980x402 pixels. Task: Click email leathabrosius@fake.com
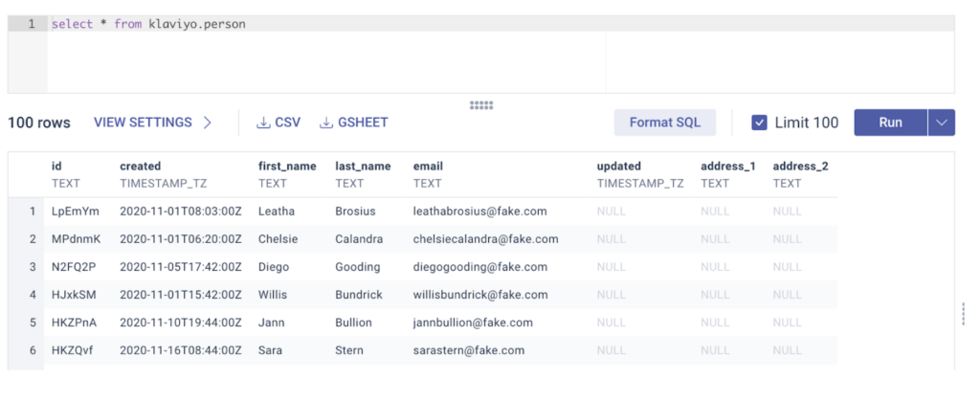[x=480, y=212]
